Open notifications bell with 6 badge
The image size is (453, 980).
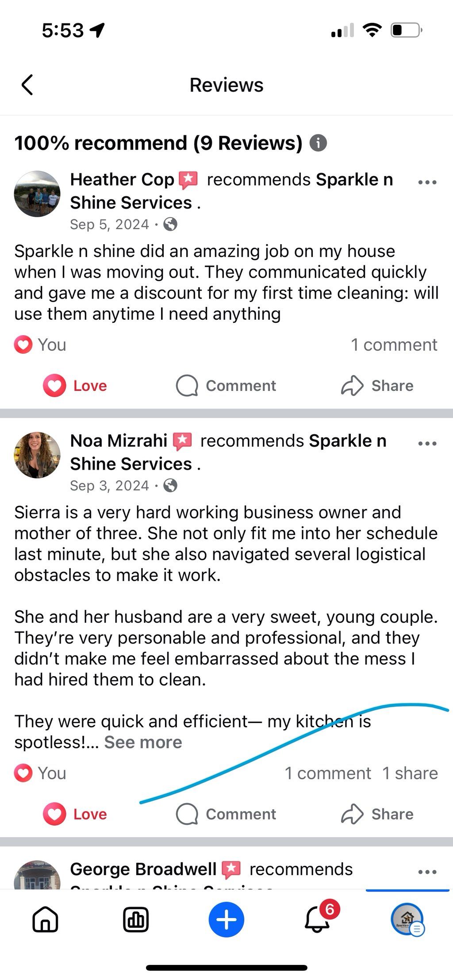[318, 920]
